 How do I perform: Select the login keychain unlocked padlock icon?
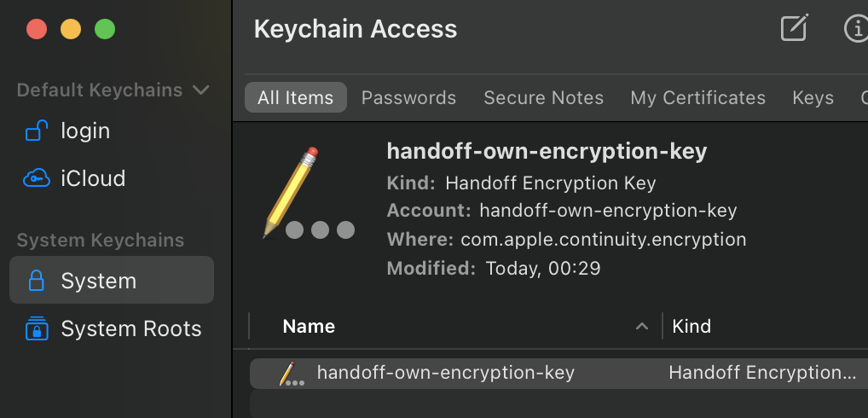37,131
